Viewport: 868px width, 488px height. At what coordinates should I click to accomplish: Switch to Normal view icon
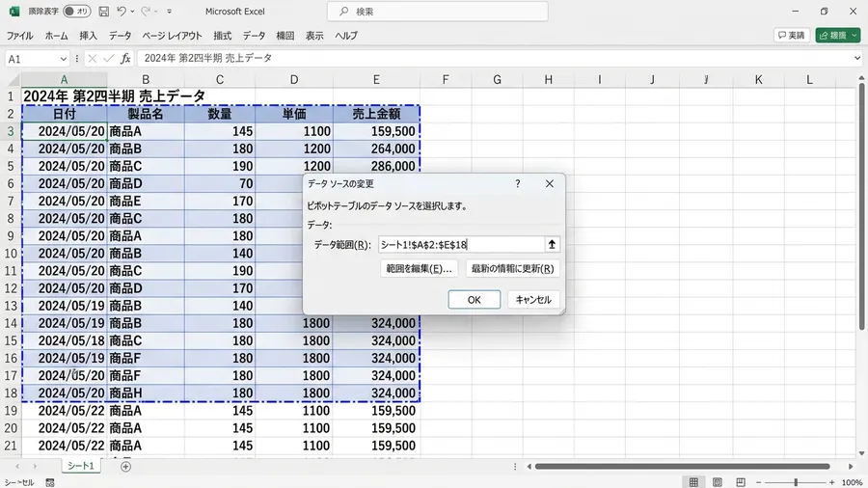click(693, 482)
